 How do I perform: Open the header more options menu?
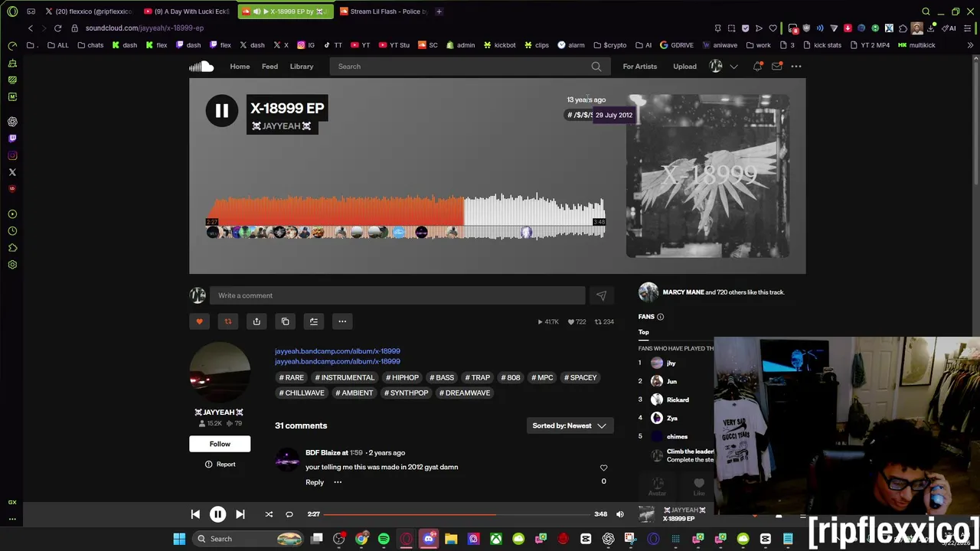click(796, 67)
